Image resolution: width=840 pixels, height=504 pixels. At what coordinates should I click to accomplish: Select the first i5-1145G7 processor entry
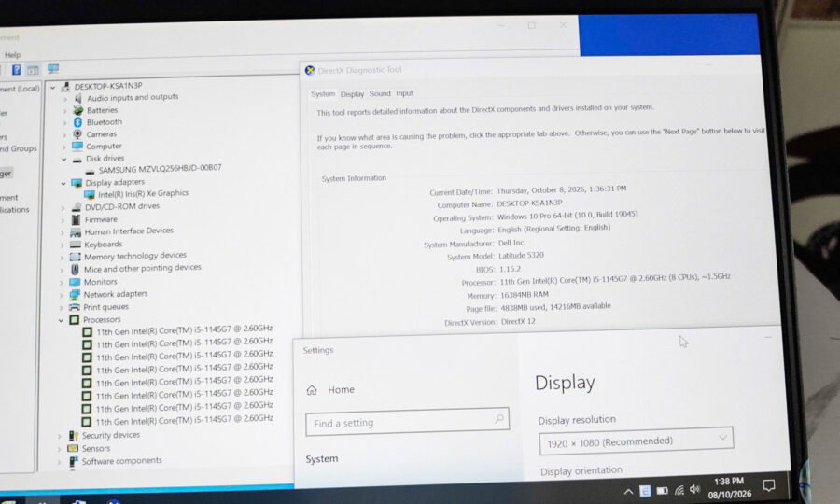(x=184, y=329)
